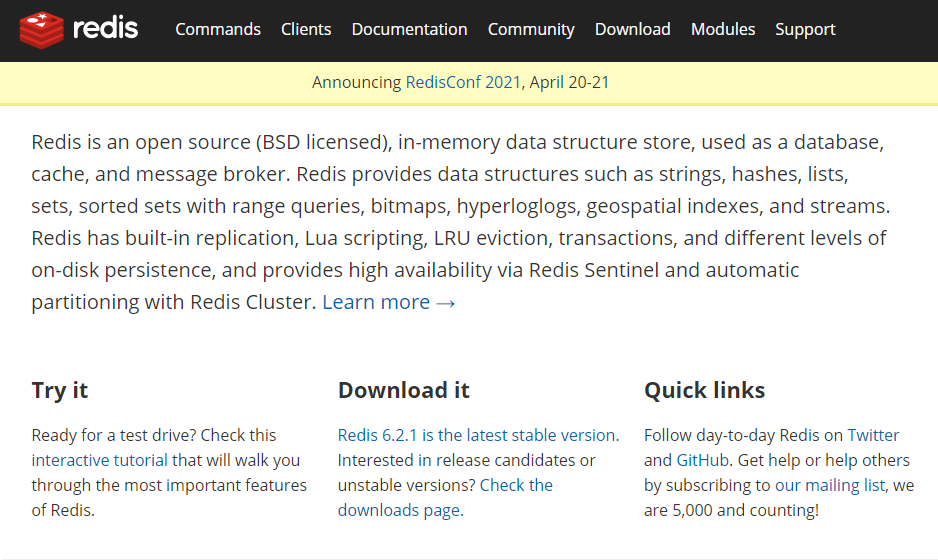Click the Redis logo in header
938x560 pixels.
[78, 29]
